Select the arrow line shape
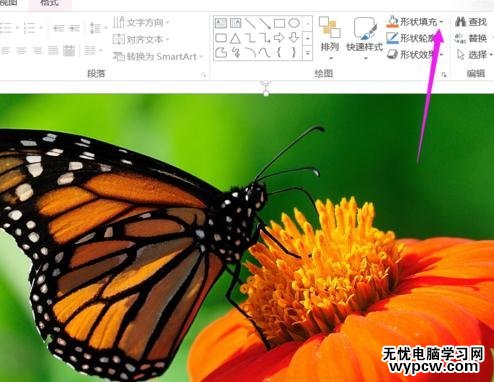The width and height of the screenshot is (494, 382). (265, 23)
